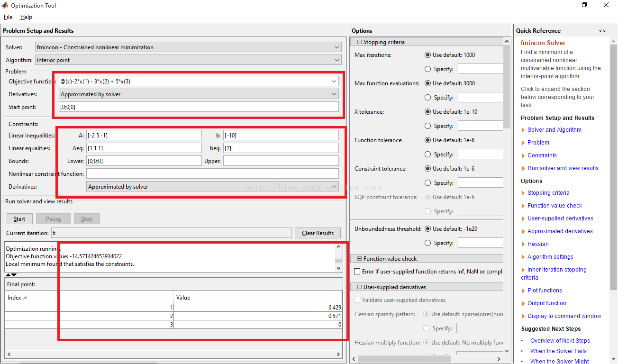Viewport: 618px width, 364px height.
Task: Click the linear inequalities A field
Action: tap(144, 136)
